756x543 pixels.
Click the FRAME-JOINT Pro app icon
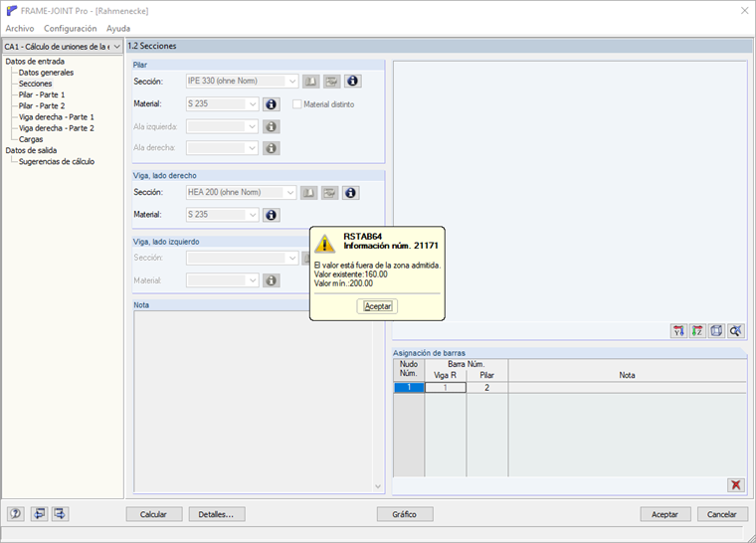(12, 11)
